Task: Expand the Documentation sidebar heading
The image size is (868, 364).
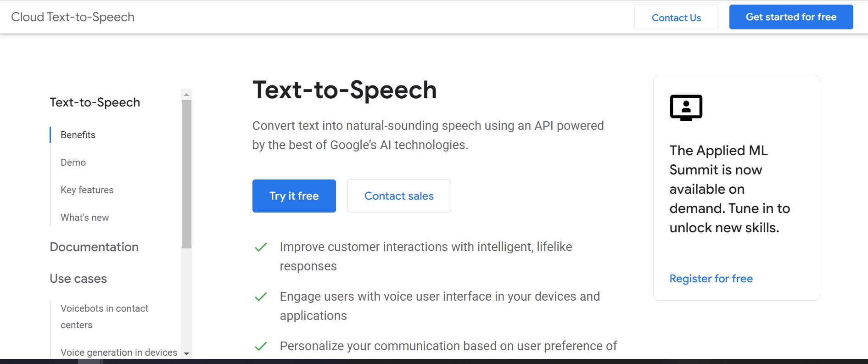Action: [x=94, y=247]
